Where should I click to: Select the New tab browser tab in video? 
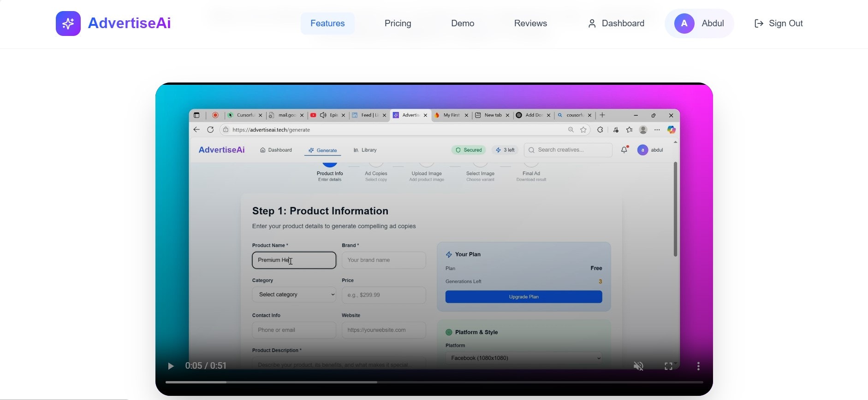coord(492,115)
